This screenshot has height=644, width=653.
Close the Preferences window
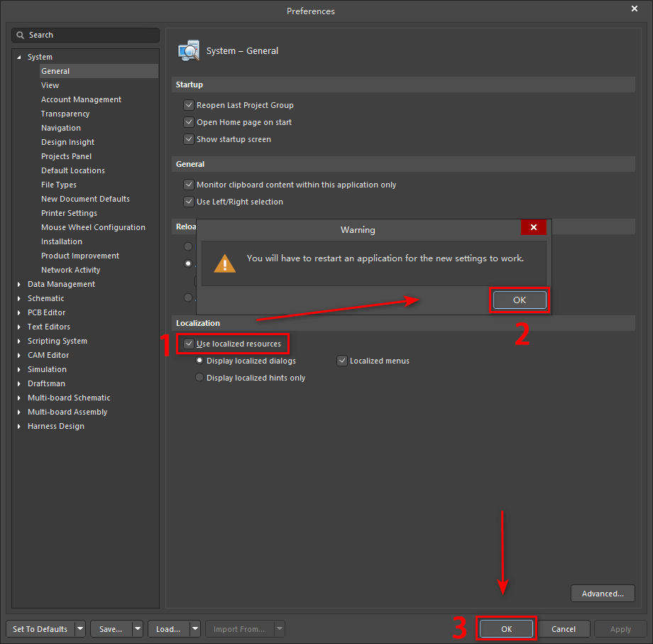635,9
